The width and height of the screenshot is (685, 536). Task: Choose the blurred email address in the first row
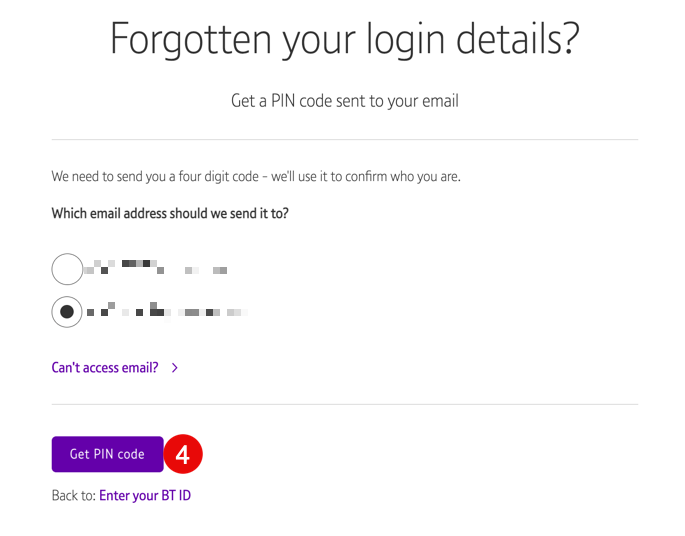[156, 266]
